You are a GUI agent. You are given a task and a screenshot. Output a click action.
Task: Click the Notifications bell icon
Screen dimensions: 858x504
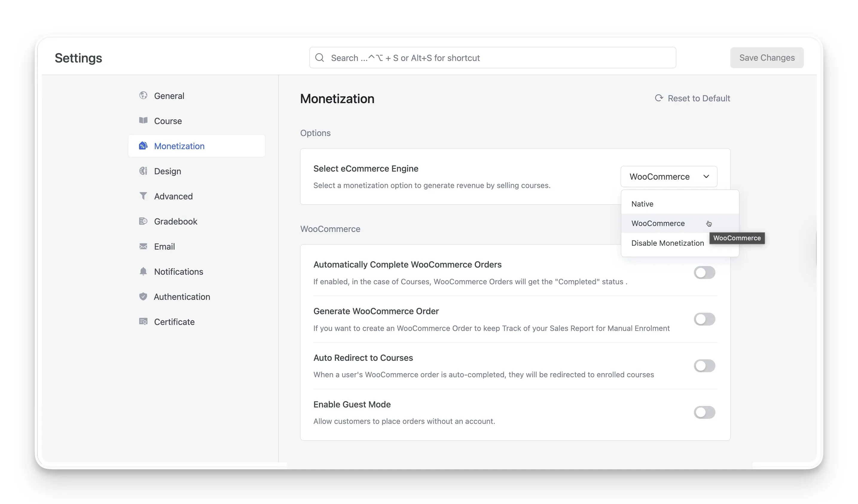pos(143,271)
